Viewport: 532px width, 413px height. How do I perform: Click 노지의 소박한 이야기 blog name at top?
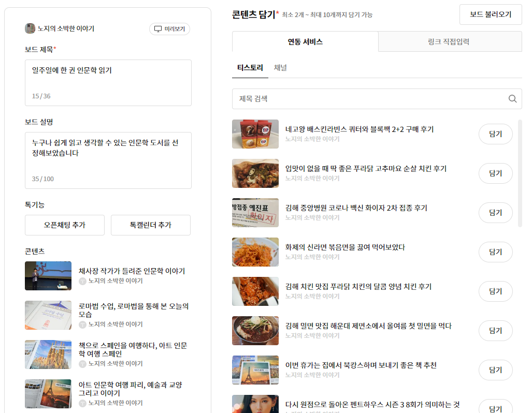pyautogui.click(x=66, y=28)
